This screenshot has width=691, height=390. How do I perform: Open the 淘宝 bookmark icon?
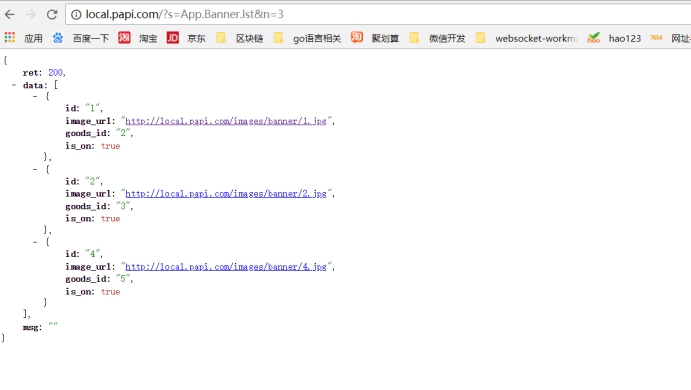(x=124, y=38)
